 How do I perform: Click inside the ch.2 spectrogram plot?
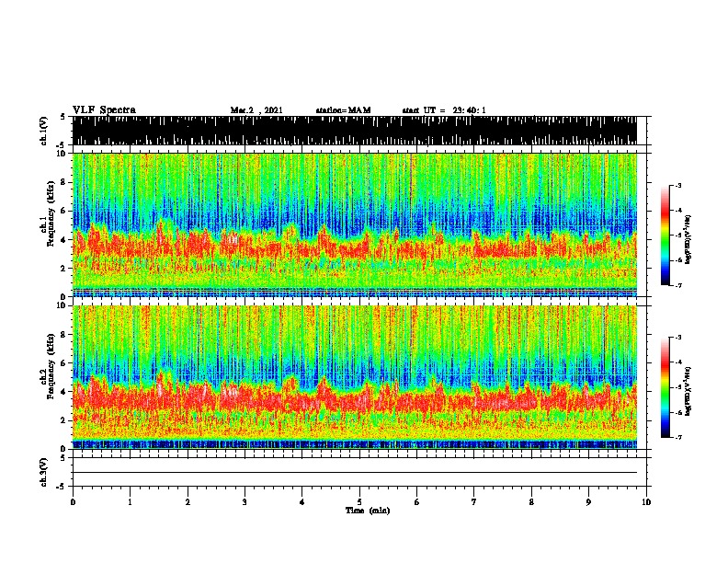[x=355, y=377]
